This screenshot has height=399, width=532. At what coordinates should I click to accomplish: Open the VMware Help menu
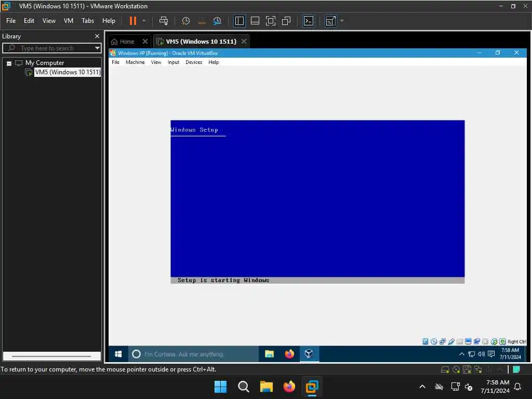[x=109, y=21]
